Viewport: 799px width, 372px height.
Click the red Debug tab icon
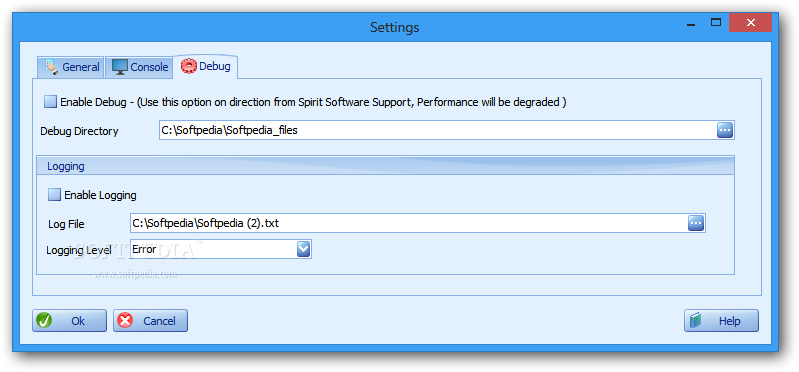click(x=189, y=67)
